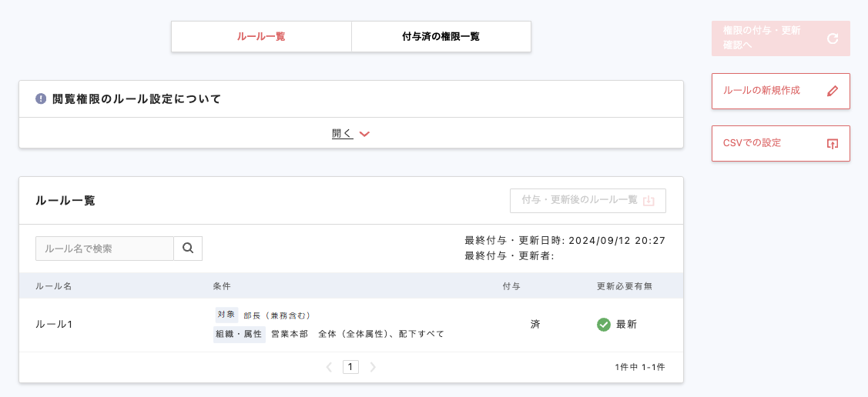This screenshot has width=868, height=397.
Task: Open the 開く link to expand details
Action: point(342,133)
